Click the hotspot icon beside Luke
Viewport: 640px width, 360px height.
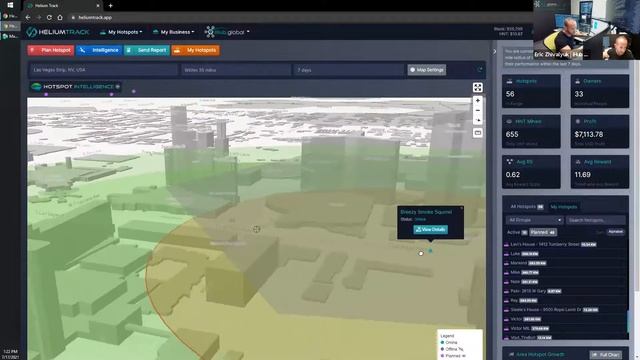[x=506, y=254]
